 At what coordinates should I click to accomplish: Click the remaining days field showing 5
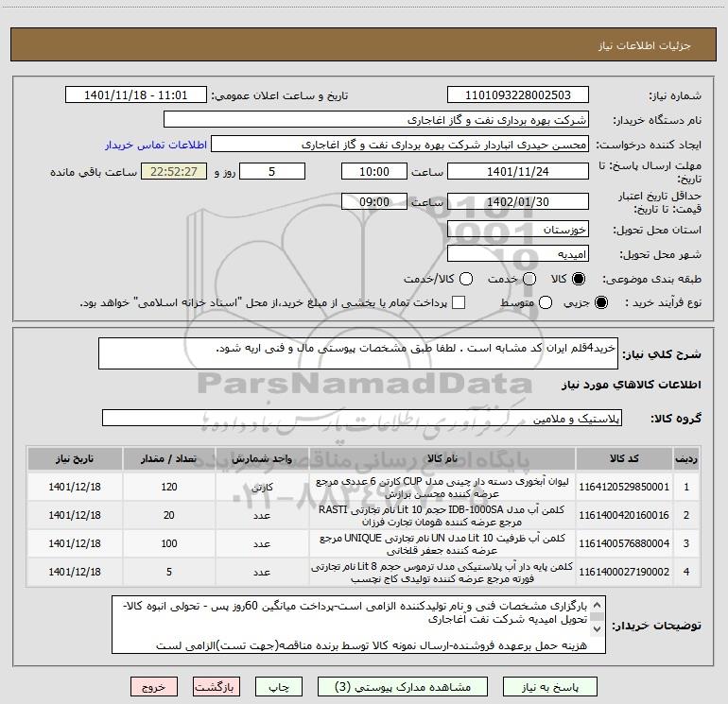click(272, 171)
